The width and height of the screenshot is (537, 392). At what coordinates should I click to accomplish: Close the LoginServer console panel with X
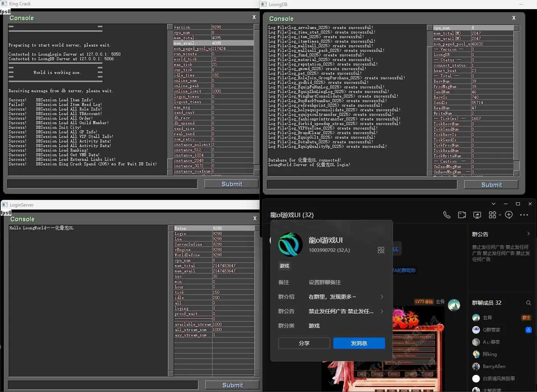(255, 218)
